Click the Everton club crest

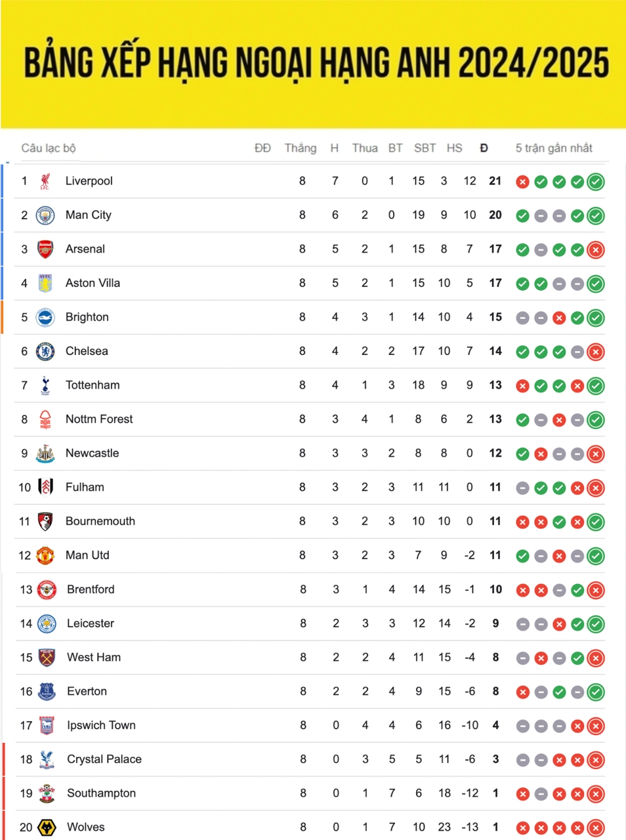(47, 691)
